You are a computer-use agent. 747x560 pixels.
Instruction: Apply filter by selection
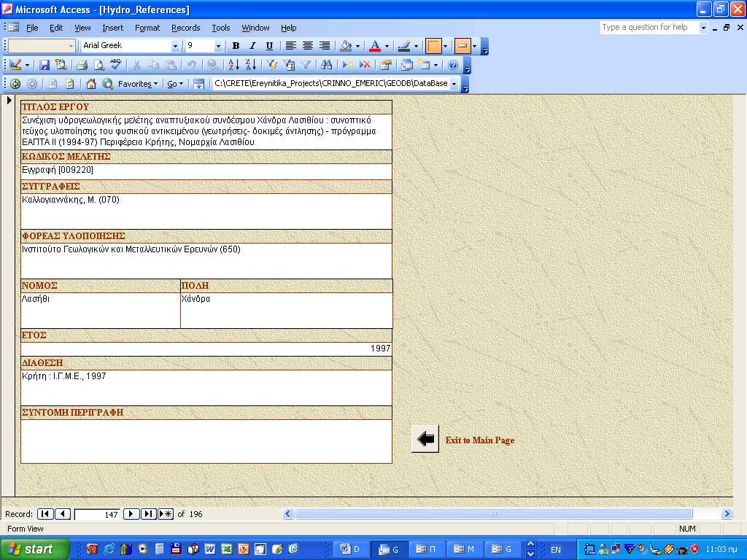pyautogui.click(x=272, y=65)
